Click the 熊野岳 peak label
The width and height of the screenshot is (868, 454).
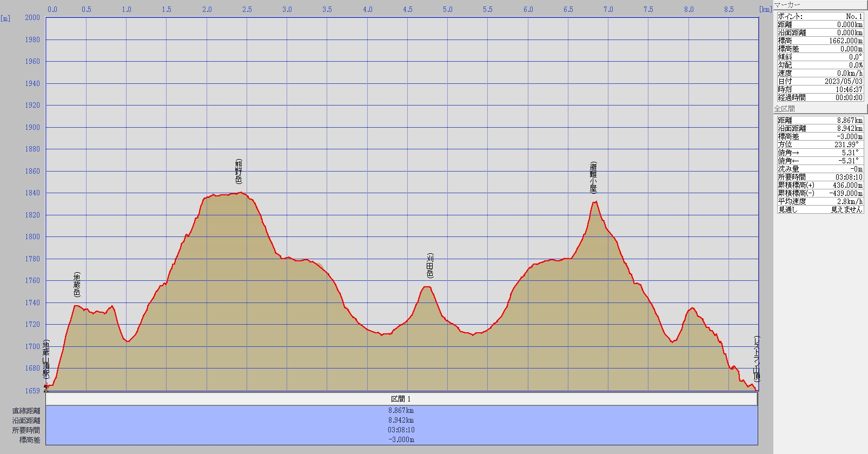point(238,172)
